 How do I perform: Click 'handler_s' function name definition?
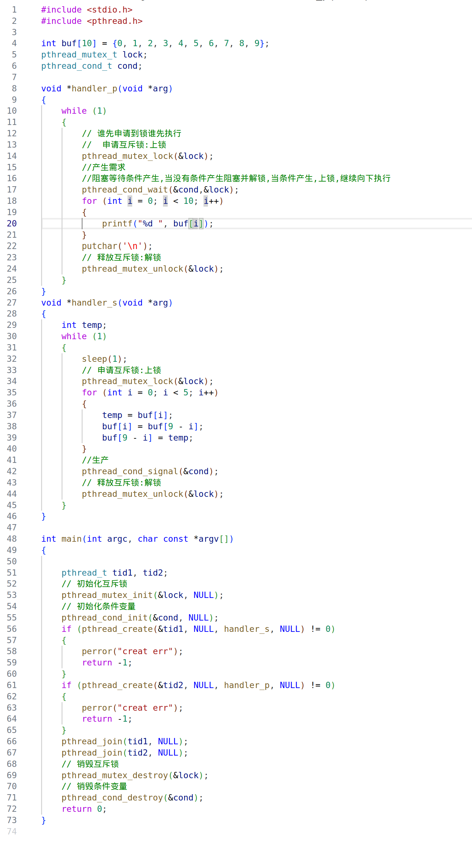(94, 303)
